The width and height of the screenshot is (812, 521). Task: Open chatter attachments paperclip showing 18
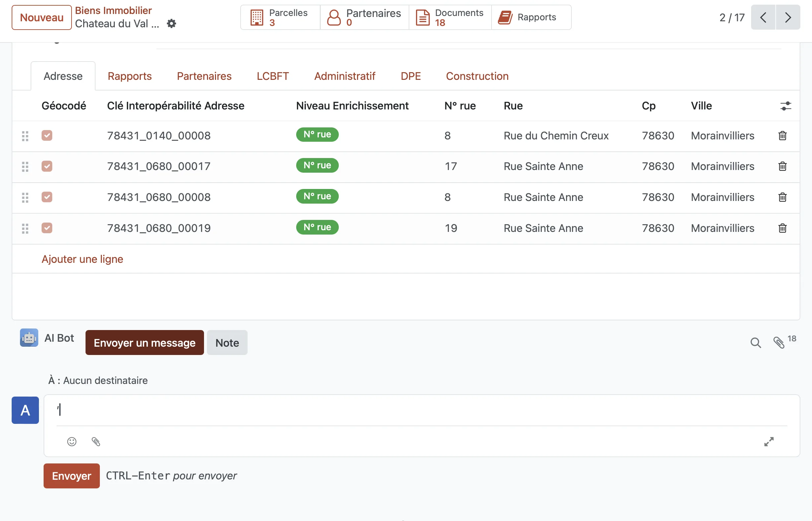(784, 342)
